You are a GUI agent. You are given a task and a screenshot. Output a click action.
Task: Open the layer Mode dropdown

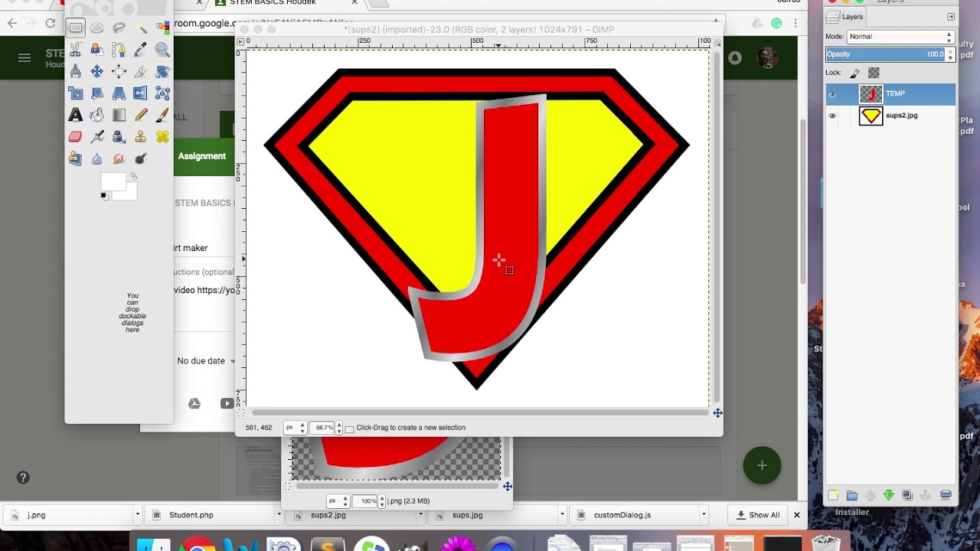coord(900,36)
